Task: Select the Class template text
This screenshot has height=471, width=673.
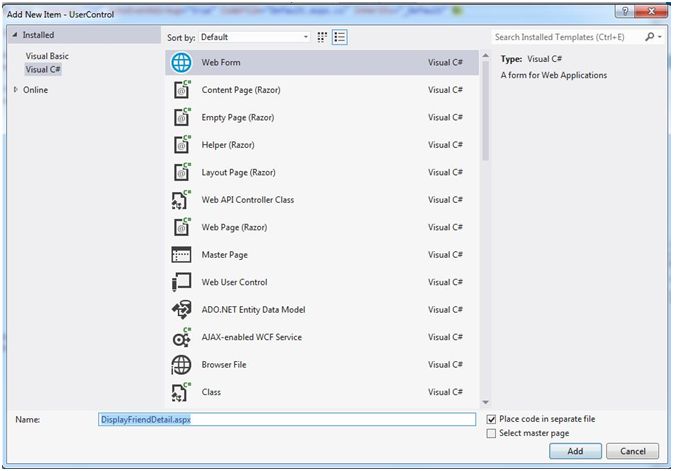Action: 211,392
